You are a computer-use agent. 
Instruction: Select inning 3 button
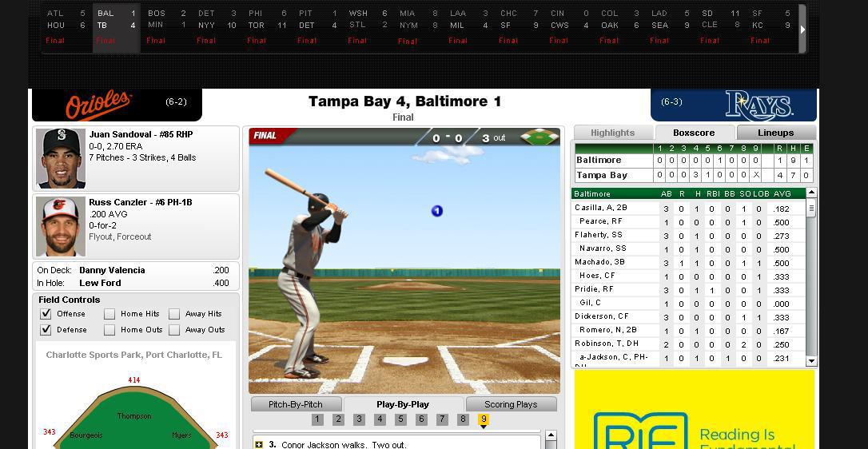[359, 419]
